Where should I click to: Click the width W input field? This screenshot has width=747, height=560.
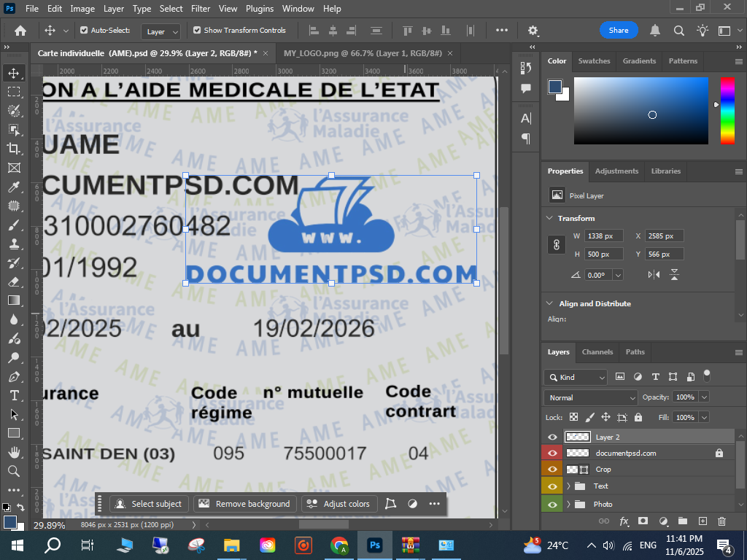tap(603, 236)
